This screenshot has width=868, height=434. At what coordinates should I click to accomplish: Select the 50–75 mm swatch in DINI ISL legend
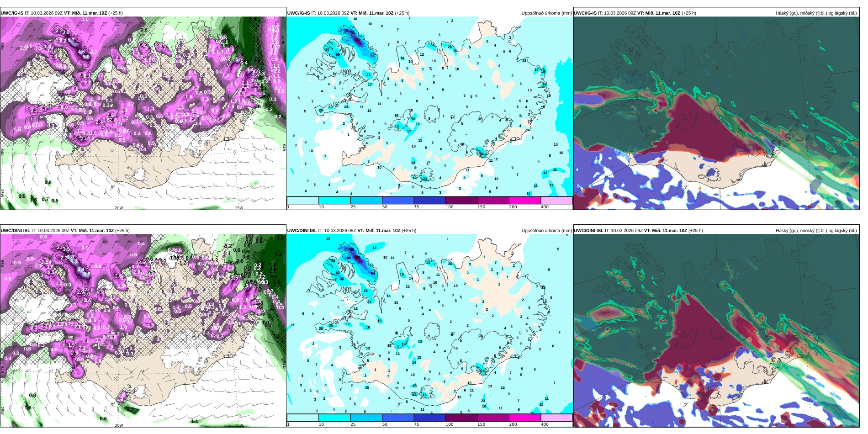pyautogui.click(x=398, y=418)
